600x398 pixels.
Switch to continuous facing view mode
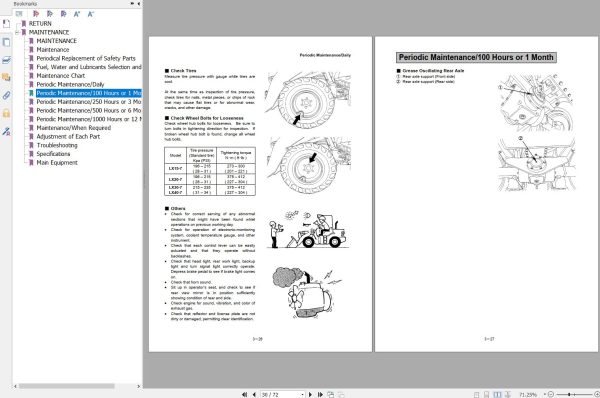pos(508,395)
